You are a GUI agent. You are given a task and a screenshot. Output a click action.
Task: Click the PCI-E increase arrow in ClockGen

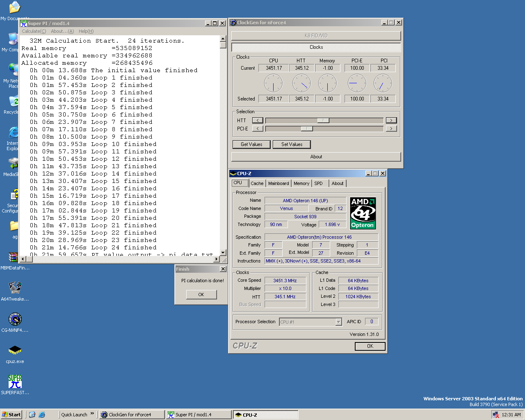[391, 128]
